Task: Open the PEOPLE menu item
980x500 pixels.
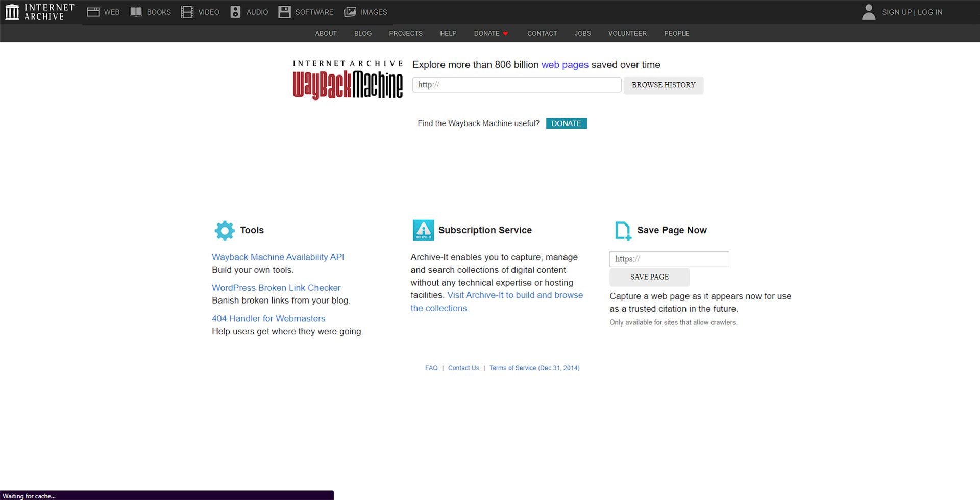Action: [x=676, y=33]
